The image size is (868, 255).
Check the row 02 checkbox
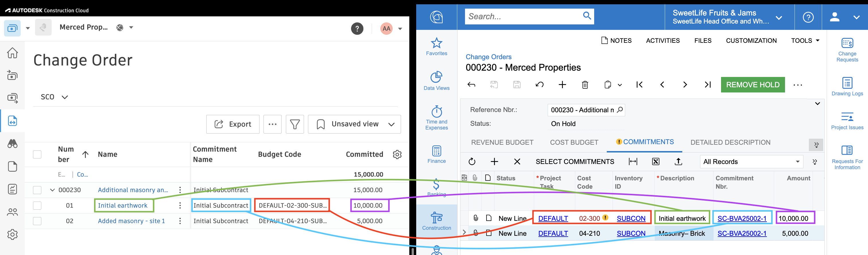37,221
